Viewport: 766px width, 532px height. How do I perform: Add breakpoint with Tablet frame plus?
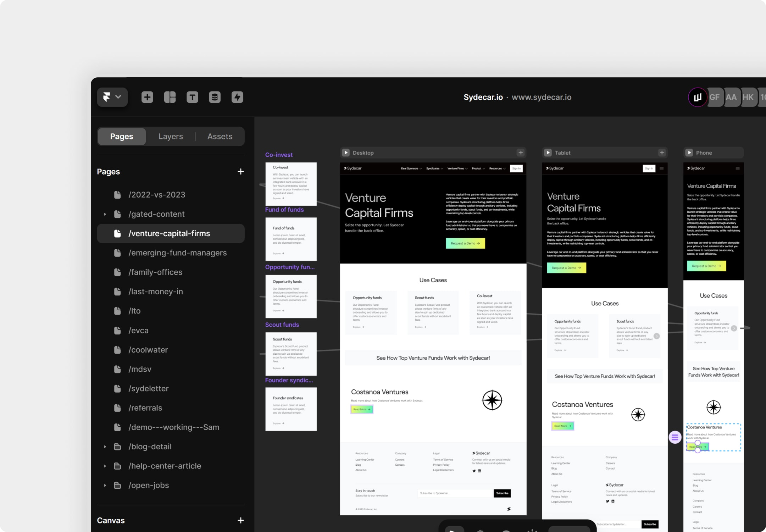pyautogui.click(x=662, y=153)
